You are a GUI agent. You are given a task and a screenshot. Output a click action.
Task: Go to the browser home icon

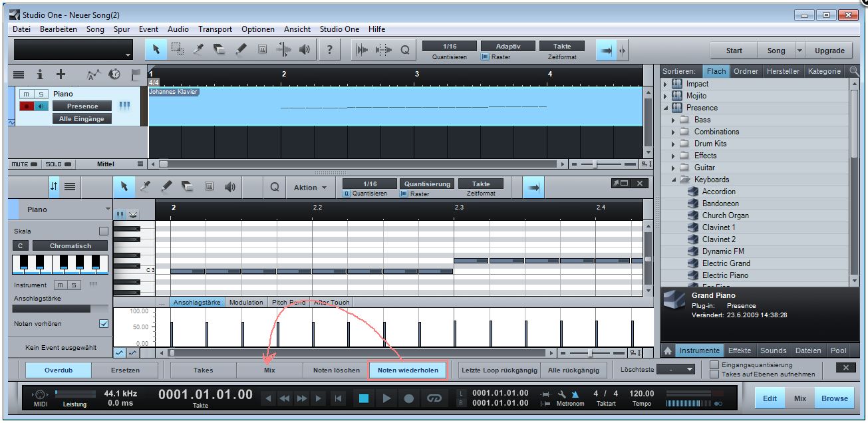pos(668,351)
